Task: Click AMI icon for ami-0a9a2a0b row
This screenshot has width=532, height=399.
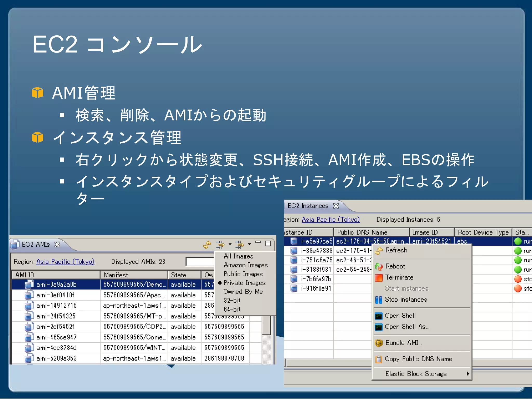Action: click(x=29, y=284)
